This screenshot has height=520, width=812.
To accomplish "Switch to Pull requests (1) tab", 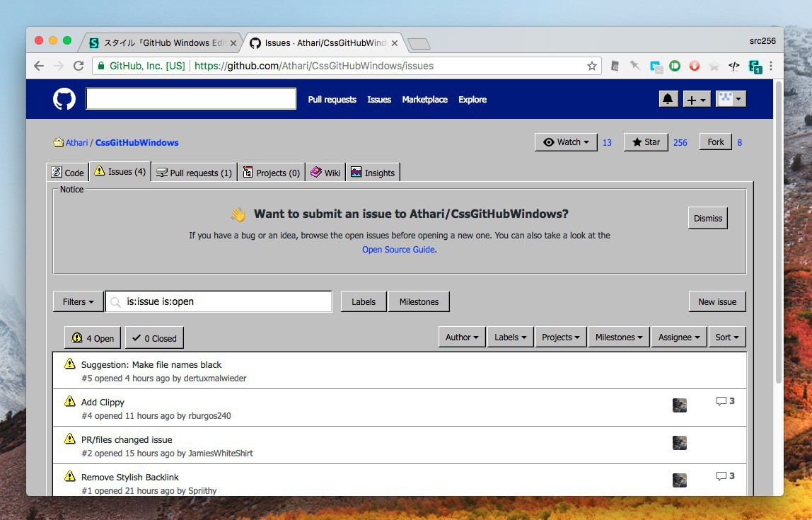I will [x=195, y=173].
